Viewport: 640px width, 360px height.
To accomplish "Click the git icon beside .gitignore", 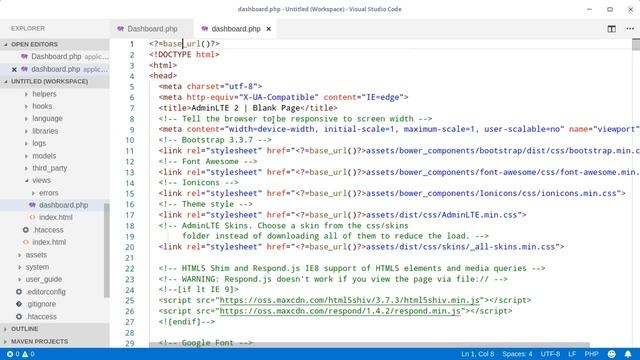I will 19,304.
